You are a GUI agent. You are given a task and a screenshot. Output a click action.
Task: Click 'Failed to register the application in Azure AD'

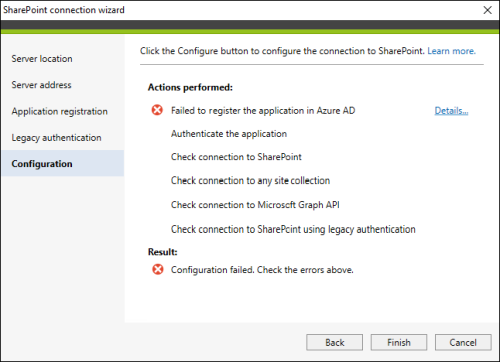tap(263, 111)
